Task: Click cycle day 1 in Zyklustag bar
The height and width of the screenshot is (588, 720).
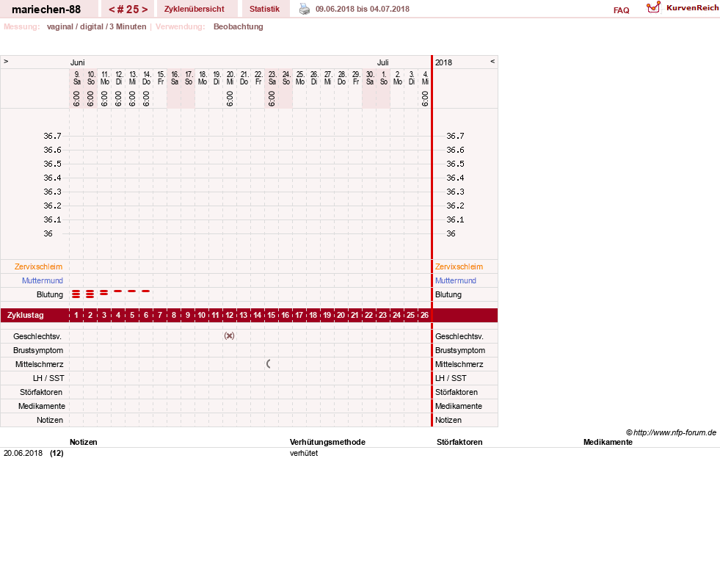Action: coord(76,315)
